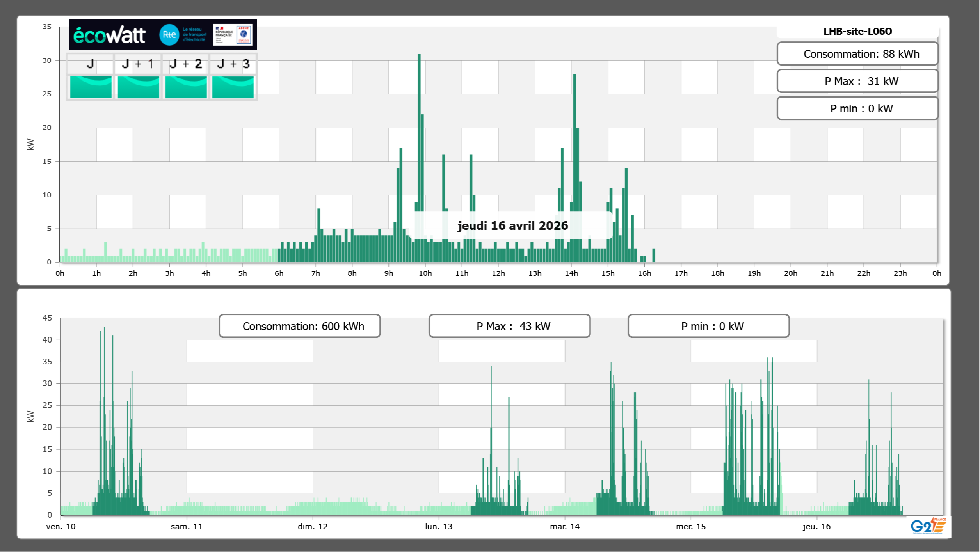980x552 pixels.
Task: Click the Consommation: 88 kWh box
Action: pos(857,54)
